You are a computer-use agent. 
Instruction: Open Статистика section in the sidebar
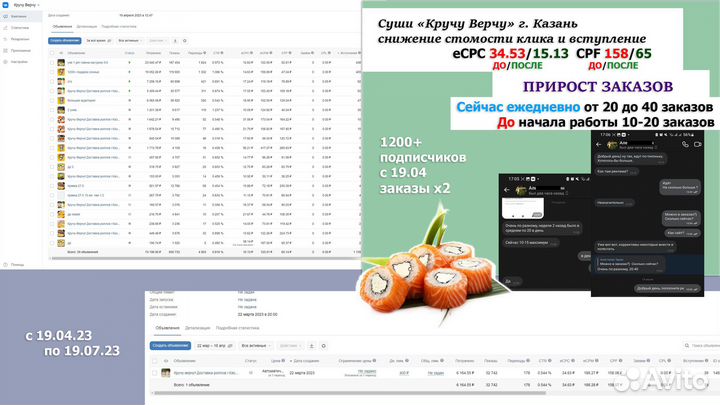[19, 28]
